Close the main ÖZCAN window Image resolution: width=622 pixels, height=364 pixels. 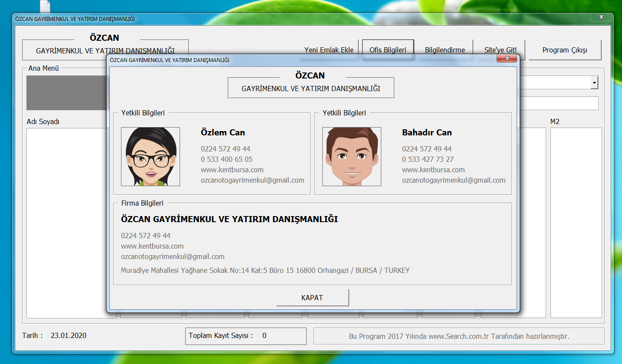[601, 17]
